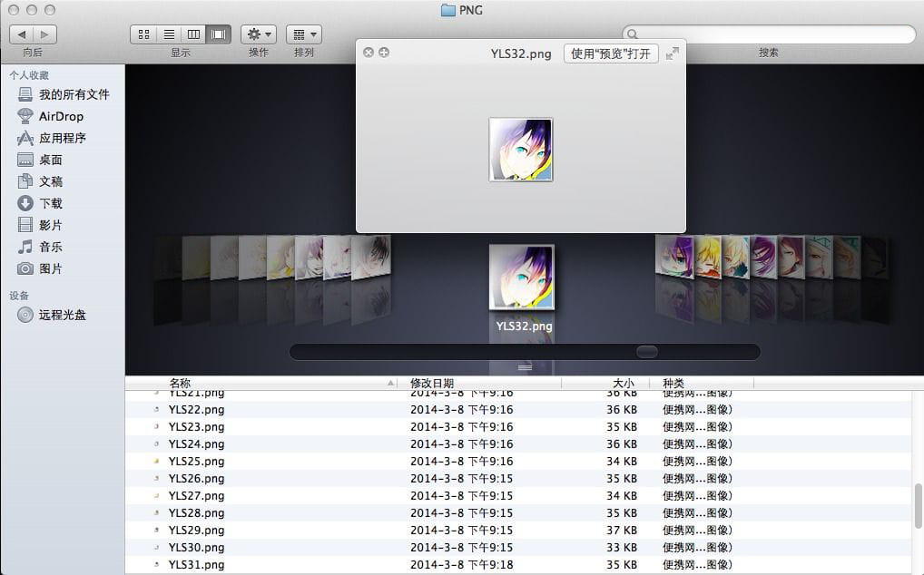The image size is (924, 575).
Task: Open YLS32.png with Preview button
Action: pos(611,54)
